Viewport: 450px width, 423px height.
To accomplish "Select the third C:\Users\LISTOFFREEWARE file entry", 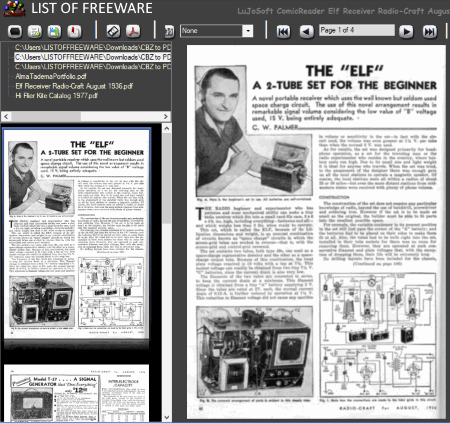I will click(93, 67).
